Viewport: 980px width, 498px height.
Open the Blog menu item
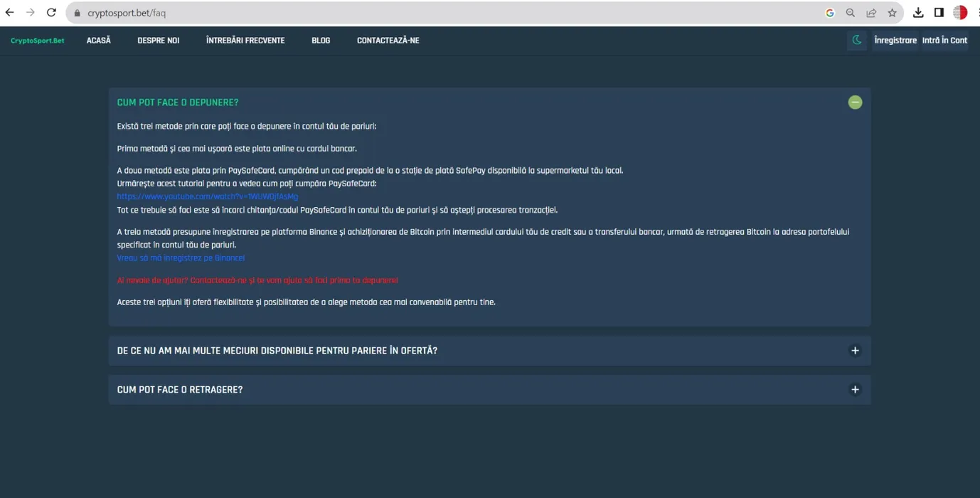click(321, 41)
